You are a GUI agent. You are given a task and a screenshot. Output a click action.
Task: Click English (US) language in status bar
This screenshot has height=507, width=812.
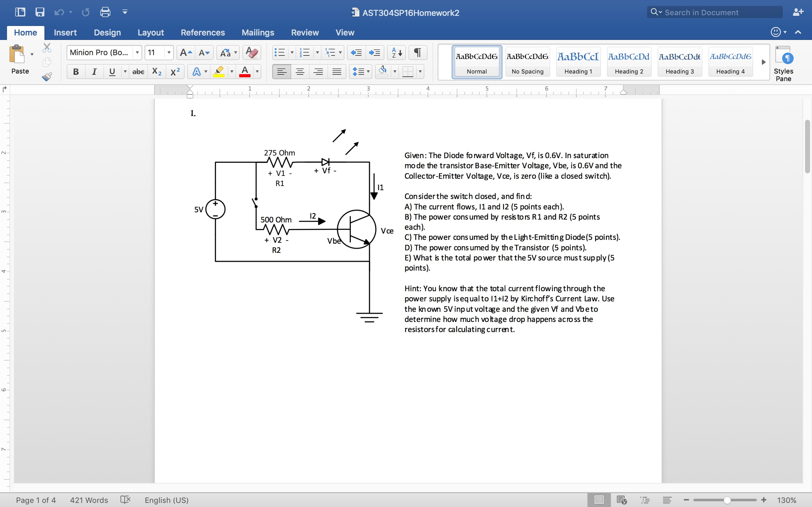coord(166,500)
